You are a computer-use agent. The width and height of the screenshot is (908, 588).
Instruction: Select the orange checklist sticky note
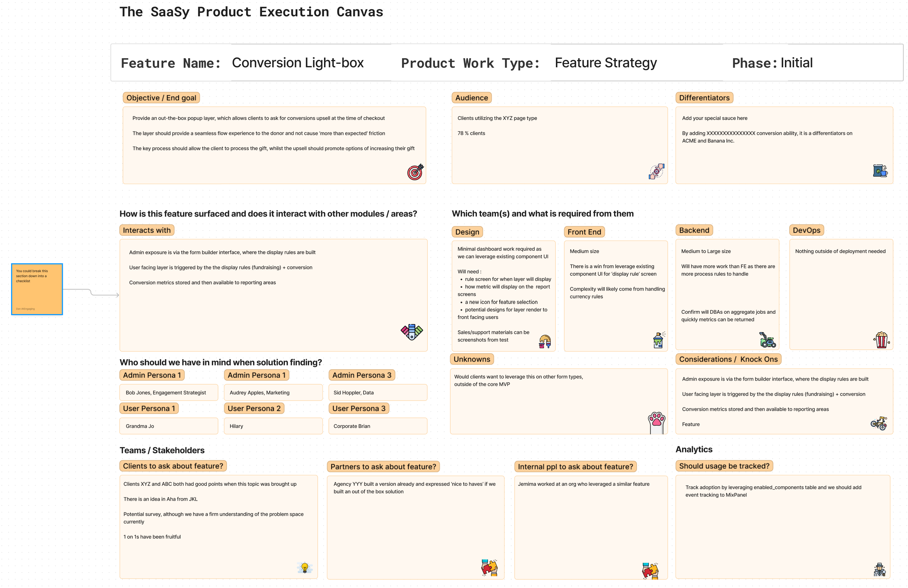[x=37, y=289]
